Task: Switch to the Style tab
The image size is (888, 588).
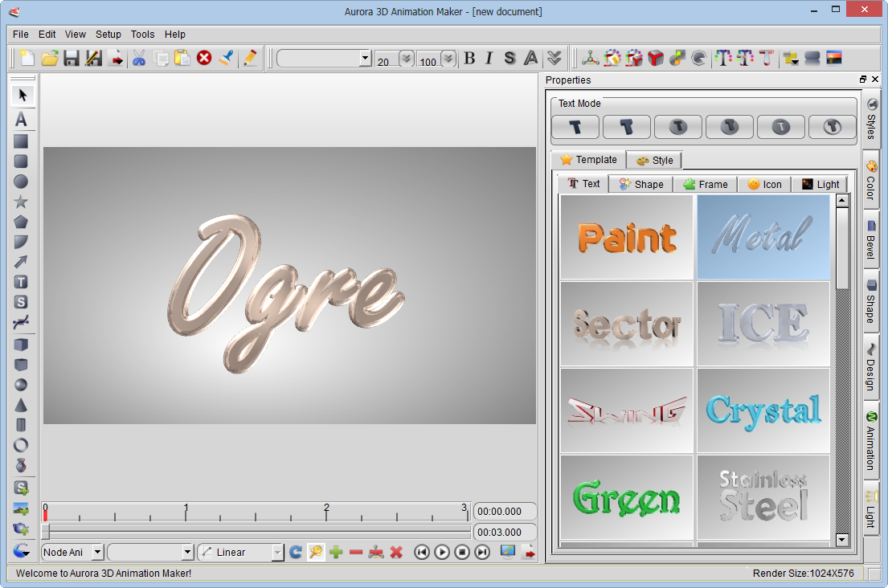Action: 654,160
